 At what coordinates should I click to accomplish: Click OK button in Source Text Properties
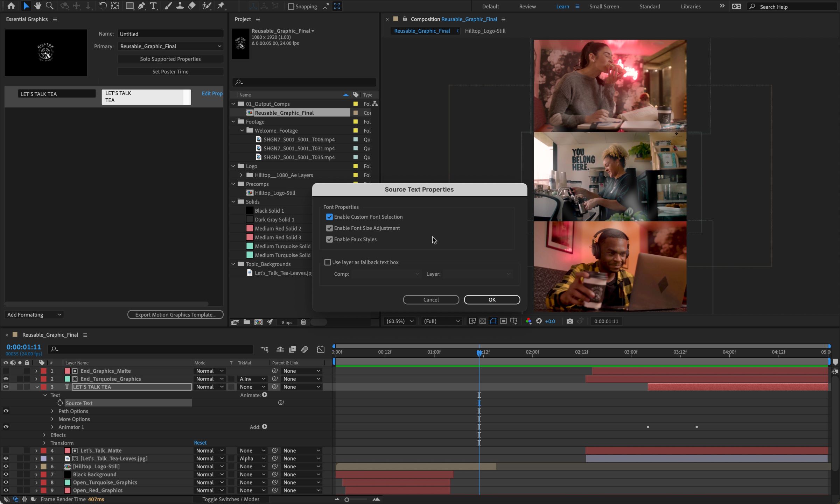coord(492,300)
